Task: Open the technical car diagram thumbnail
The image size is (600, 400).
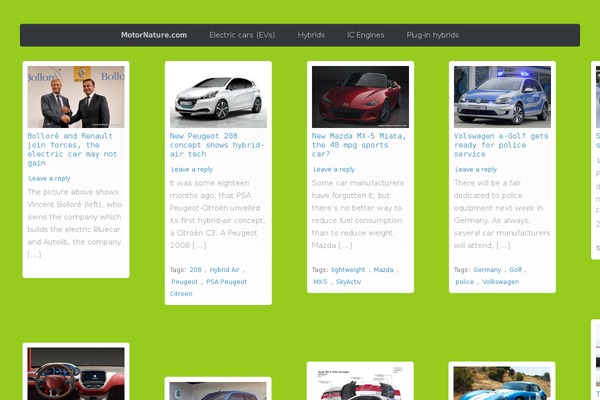Action: (x=360, y=383)
